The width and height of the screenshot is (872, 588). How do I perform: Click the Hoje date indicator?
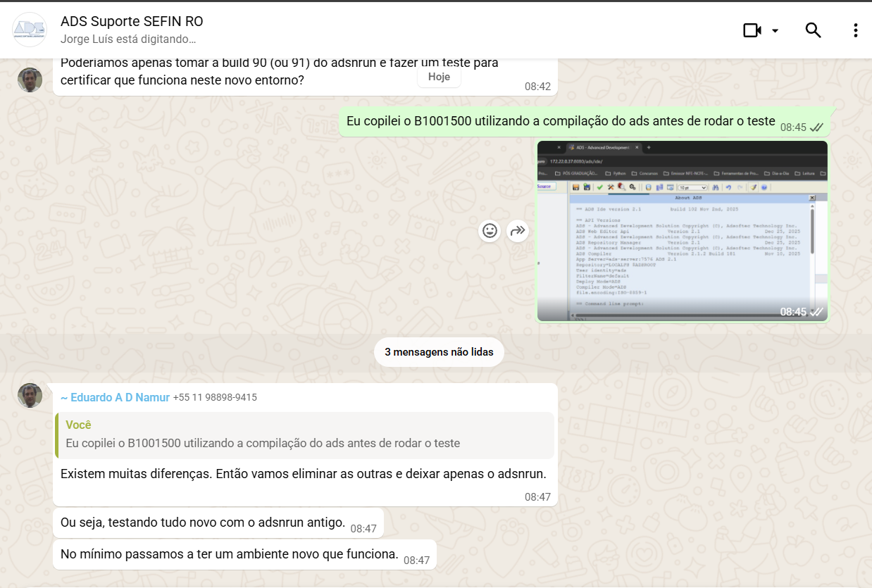click(x=439, y=77)
